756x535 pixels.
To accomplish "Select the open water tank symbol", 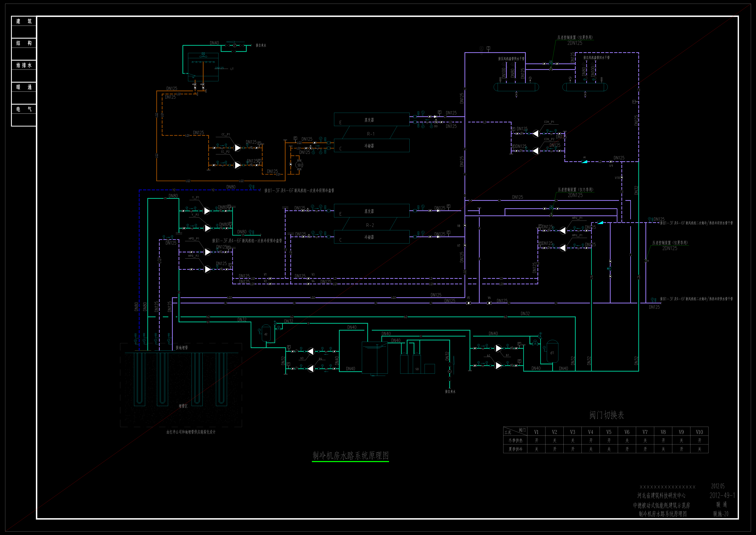I will coord(375,358).
